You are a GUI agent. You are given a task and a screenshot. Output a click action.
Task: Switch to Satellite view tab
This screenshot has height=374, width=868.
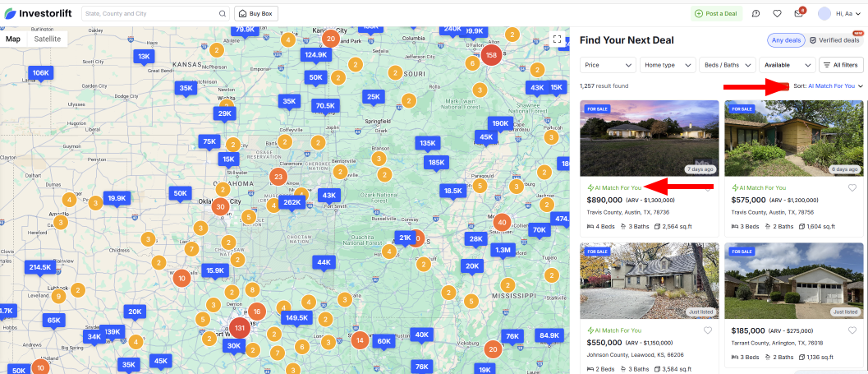[x=47, y=39]
